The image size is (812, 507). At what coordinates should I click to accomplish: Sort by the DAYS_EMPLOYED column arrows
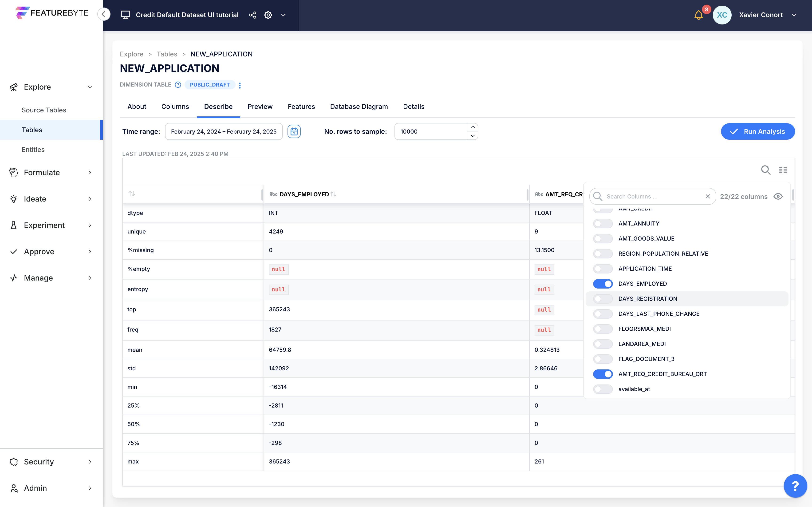333,194
